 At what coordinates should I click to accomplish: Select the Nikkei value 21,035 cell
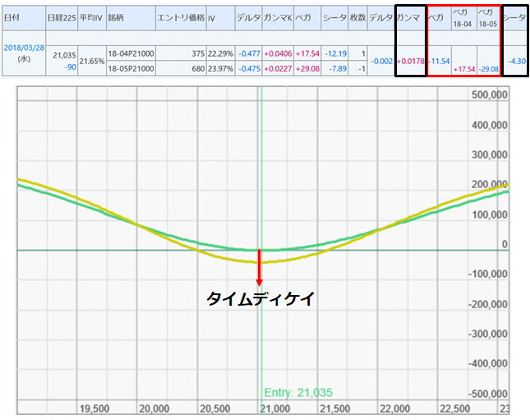pos(65,55)
